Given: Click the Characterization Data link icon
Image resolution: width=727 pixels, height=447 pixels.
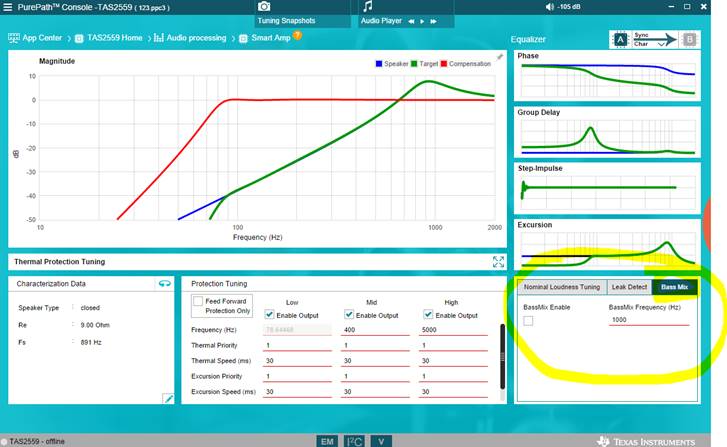Looking at the screenshot, I should point(165,283).
